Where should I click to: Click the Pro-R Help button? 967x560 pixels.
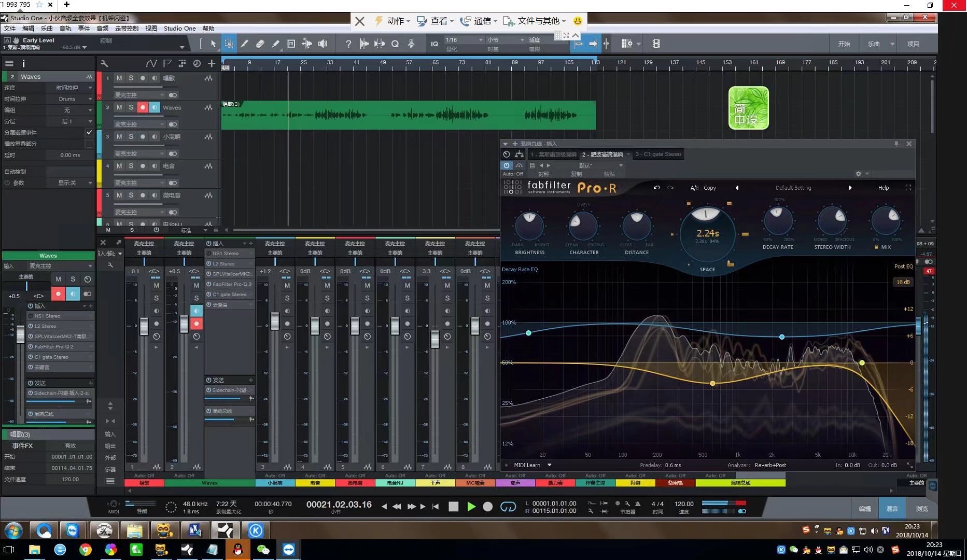pos(884,188)
